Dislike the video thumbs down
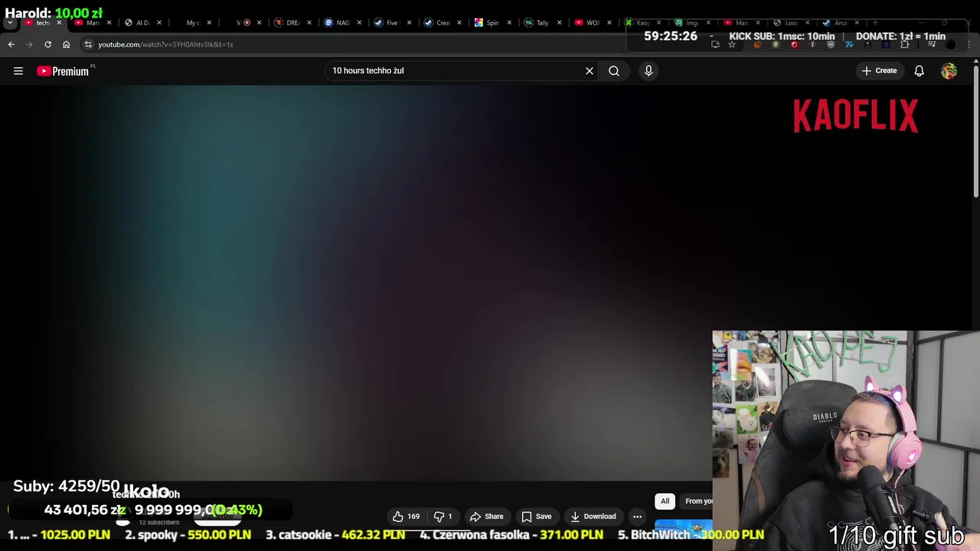The image size is (980, 551). tap(443, 517)
